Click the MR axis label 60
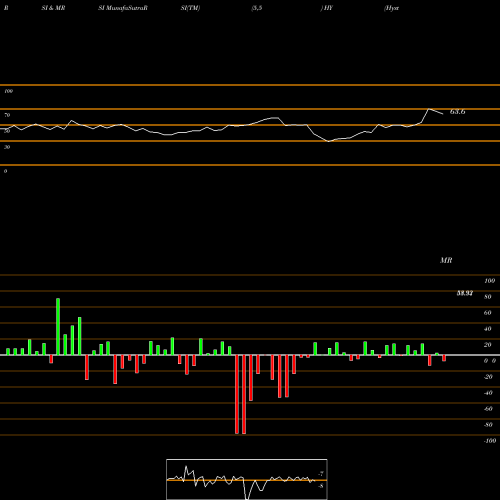This screenshot has width=500, height=500. (488, 313)
